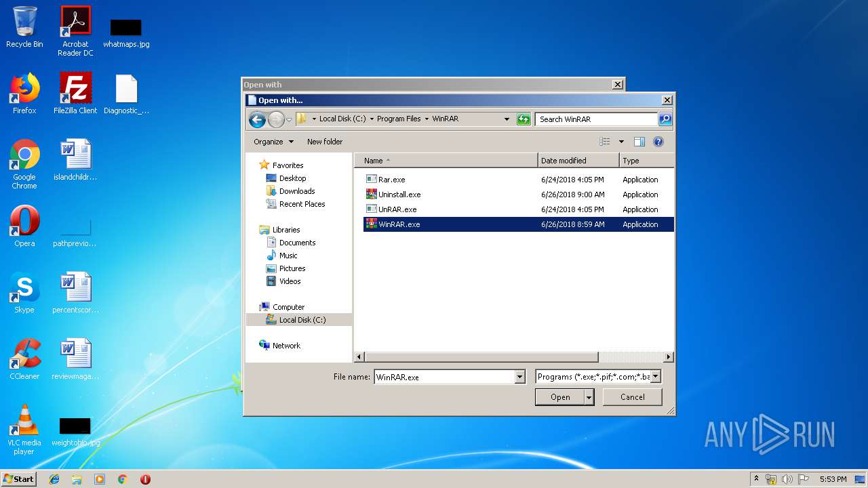This screenshot has height=488, width=868.
Task: Open Google Chrome desktop icon
Action: (24, 164)
